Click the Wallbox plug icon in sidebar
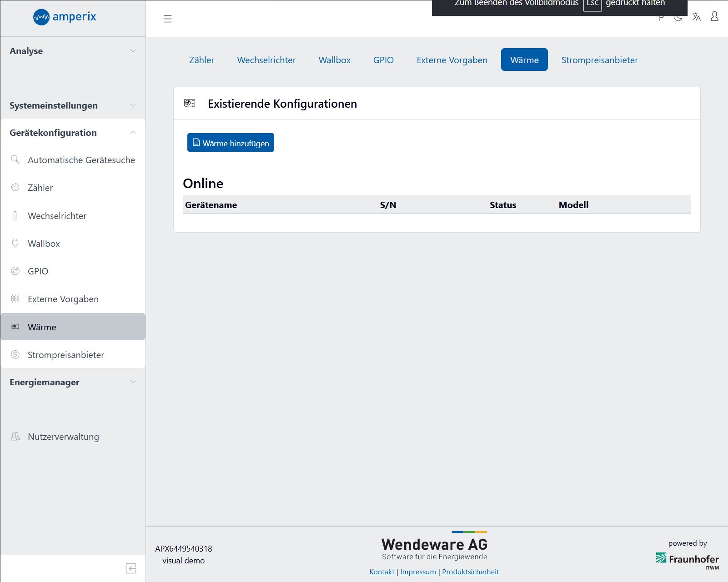Screen dimensions: 728x582 [x=15, y=244]
